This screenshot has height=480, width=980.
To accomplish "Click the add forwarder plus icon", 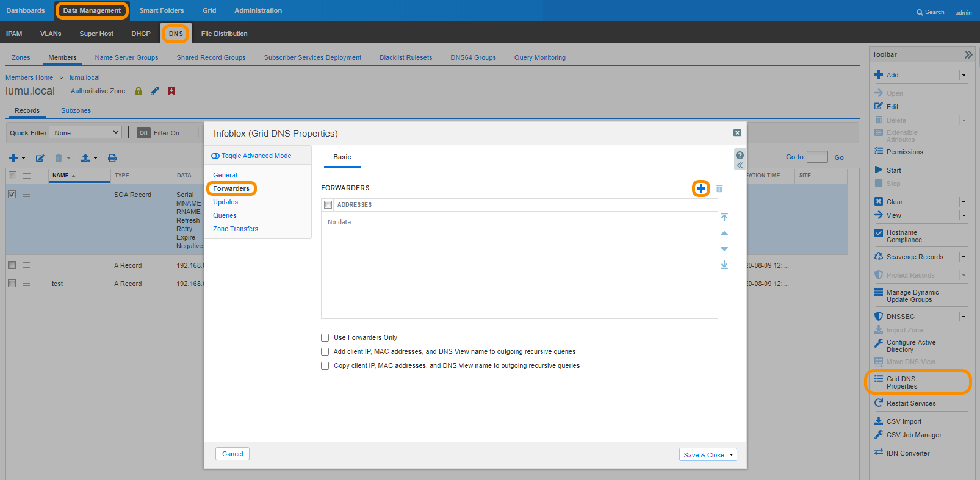I will coord(701,188).
